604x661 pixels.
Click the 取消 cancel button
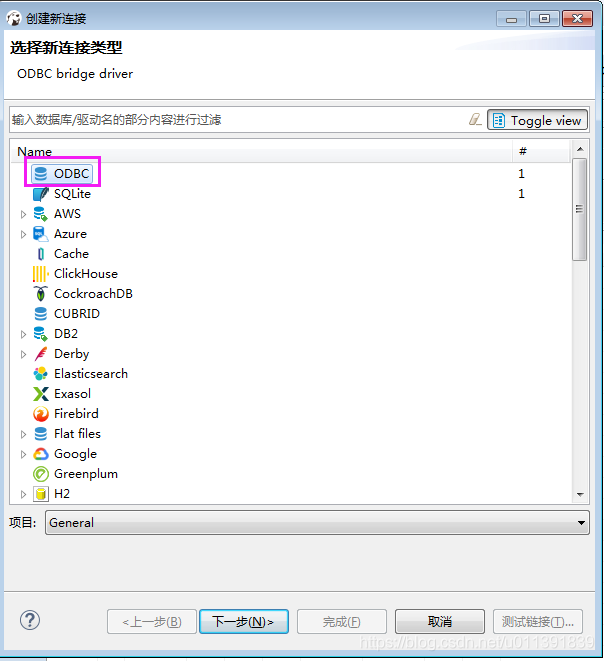point(440,621)
